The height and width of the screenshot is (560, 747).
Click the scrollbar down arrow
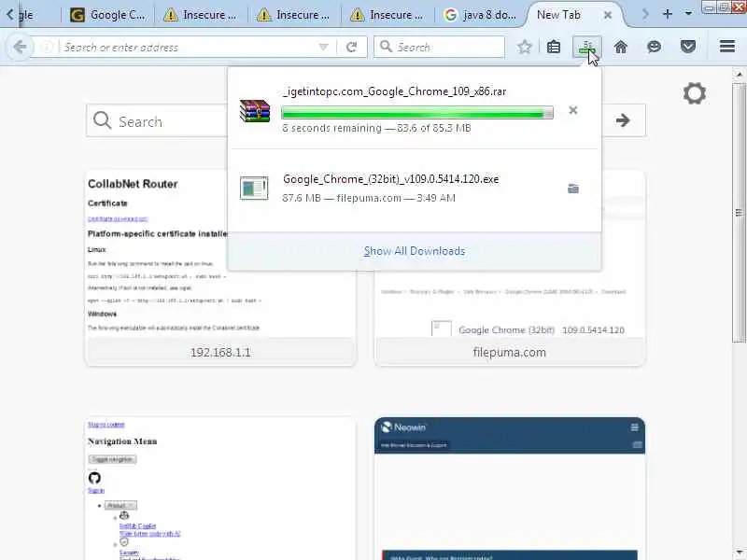pyautogui.click(x=739, y=553)
